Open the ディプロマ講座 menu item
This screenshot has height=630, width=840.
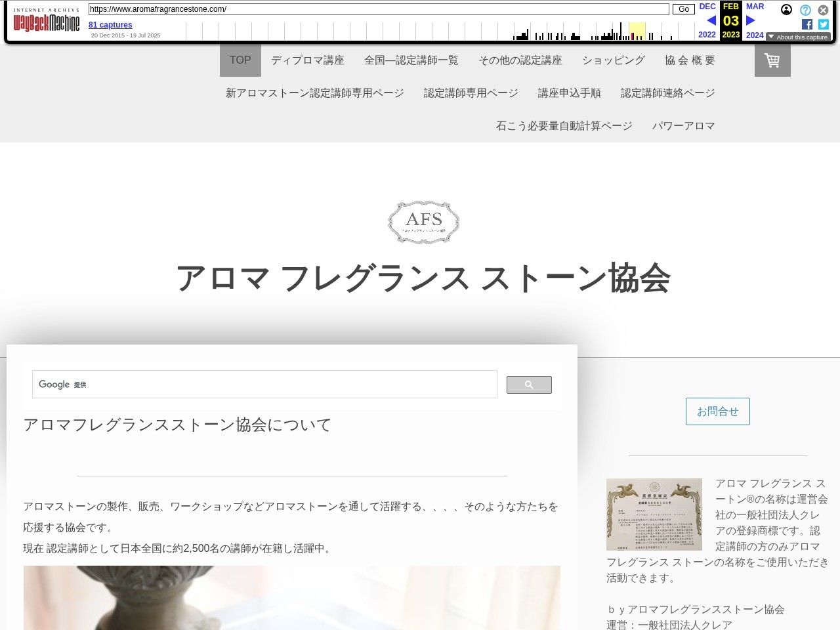307,60
